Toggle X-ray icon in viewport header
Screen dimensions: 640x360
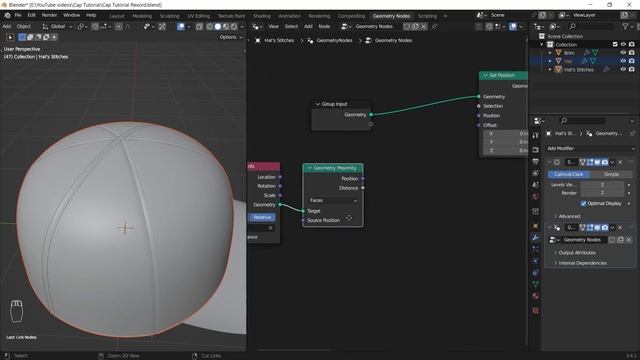[199, 27]
